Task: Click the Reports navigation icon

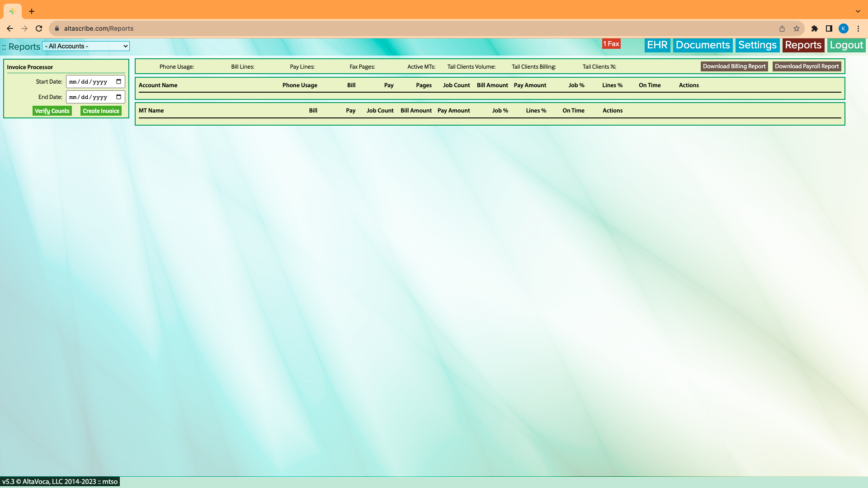Action: pos(804,45)
